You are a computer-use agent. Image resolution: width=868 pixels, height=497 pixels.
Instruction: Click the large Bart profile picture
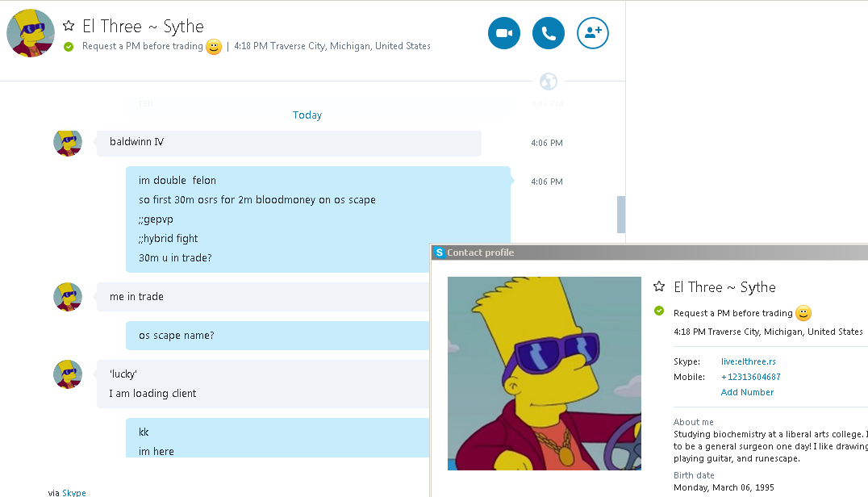click(x=545, y=374)
